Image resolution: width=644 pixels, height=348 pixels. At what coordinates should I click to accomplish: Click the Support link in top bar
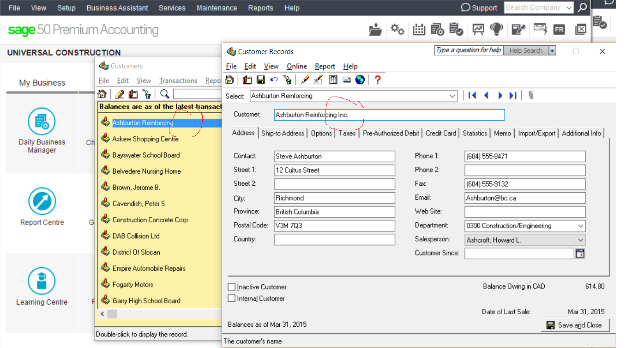click(479, 8)
